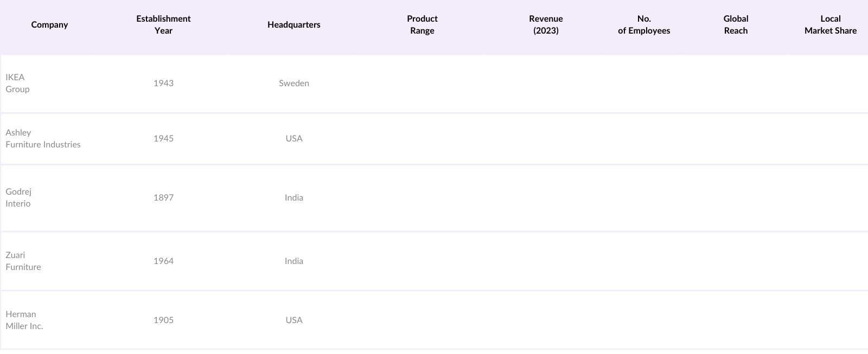This screenshot has height=354, width=868.
Task: Select the Ashley Furniture Industries cell
Action: pos(43,139)
